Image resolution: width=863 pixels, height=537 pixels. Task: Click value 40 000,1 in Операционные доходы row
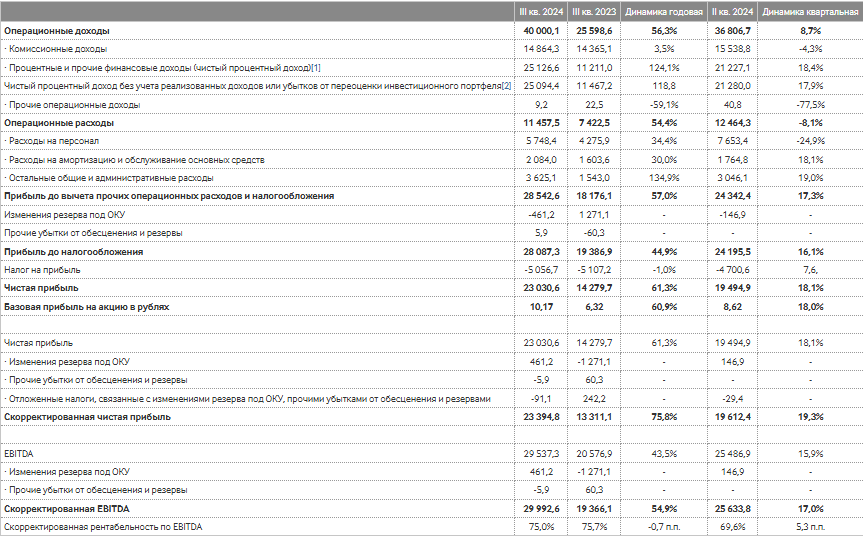[x=541, y=31]
